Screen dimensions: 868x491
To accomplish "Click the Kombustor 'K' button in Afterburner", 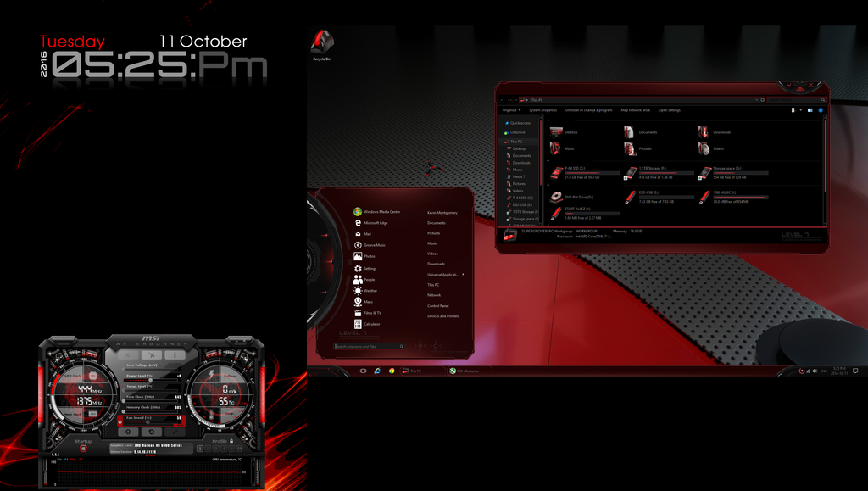I will [128, 354].
